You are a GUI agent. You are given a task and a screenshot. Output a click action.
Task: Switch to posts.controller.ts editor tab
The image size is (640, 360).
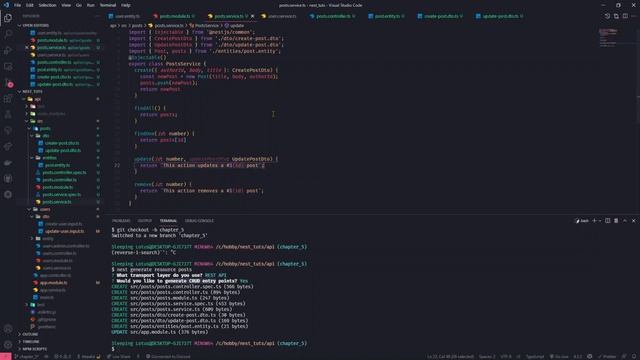(332, 16)
